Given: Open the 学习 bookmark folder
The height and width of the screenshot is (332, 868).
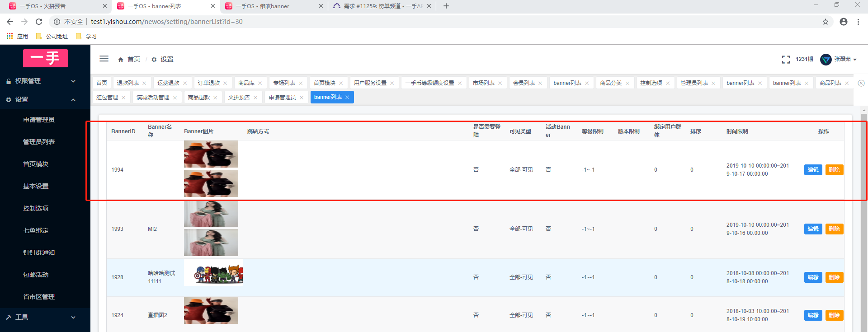Looking at the screenshot, I should click(86, 36).
